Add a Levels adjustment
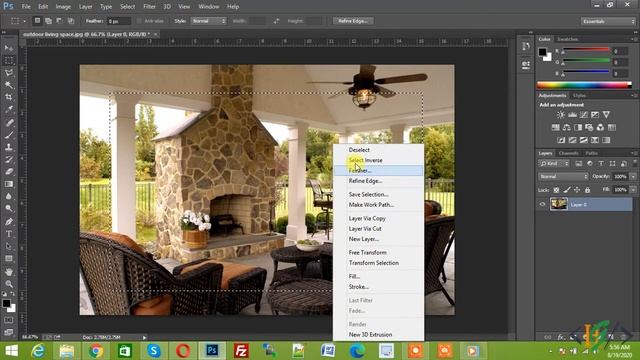This screenshot has height=360, width=640. (572, 115)
